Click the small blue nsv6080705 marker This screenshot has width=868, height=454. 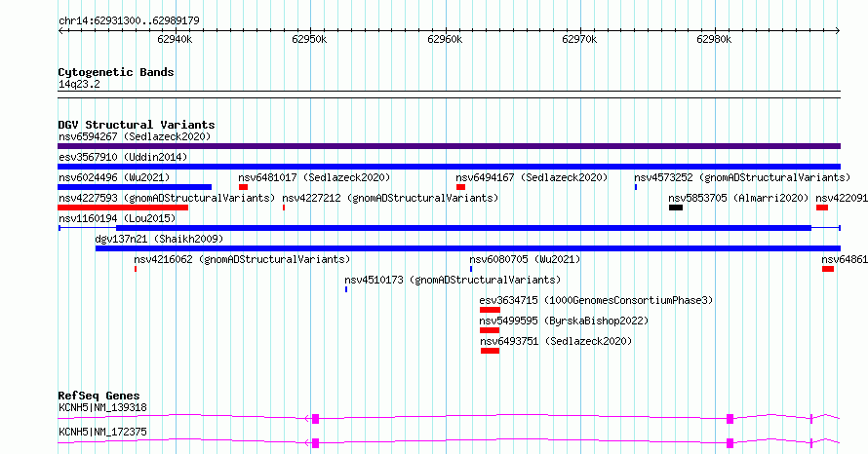[x=470, y=269]
